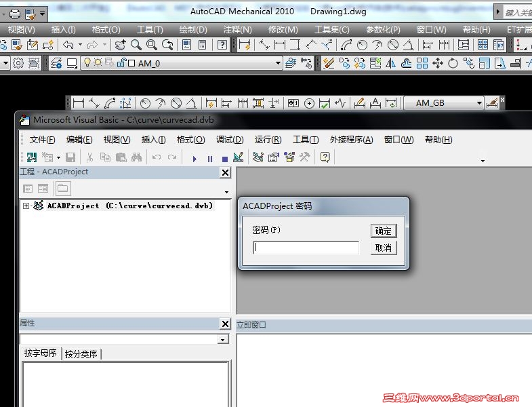
Task: Click the Tolerance icon in floating dimension toolbar
Action: coord(293,103)
